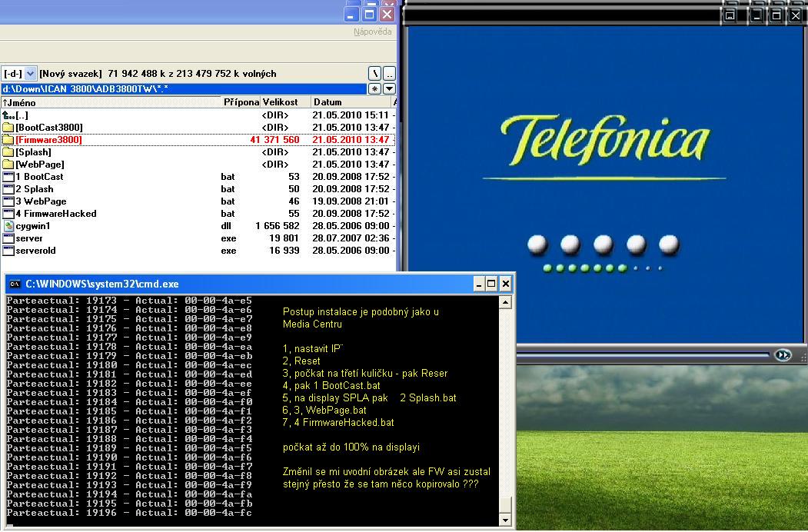
Task: Click the file name 'cygwin1'
Action: (x=33, y=226)
